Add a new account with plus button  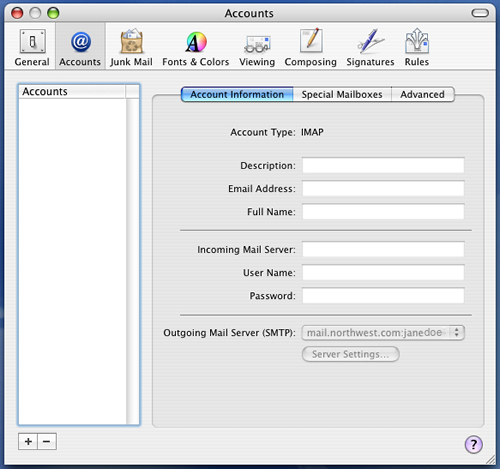click(x=28, y=441)
